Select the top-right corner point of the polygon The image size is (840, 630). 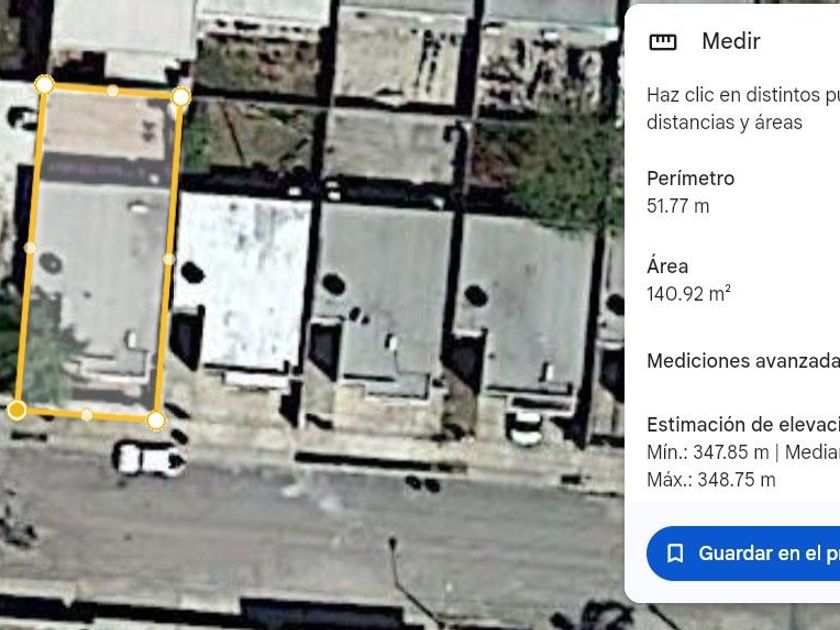181,97
